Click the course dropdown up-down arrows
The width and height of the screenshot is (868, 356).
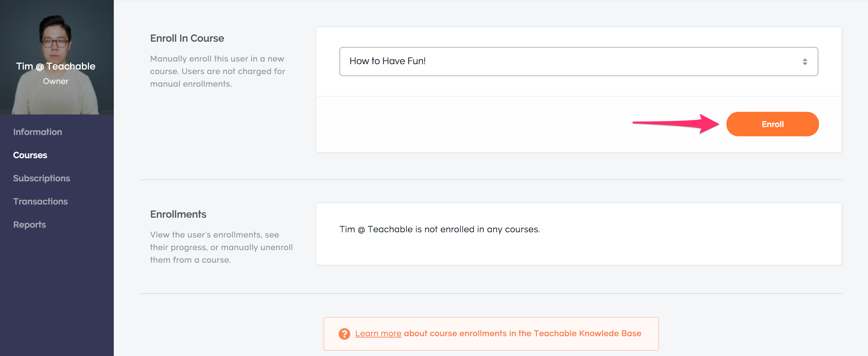pyautogui.click(x=804, y=62)
